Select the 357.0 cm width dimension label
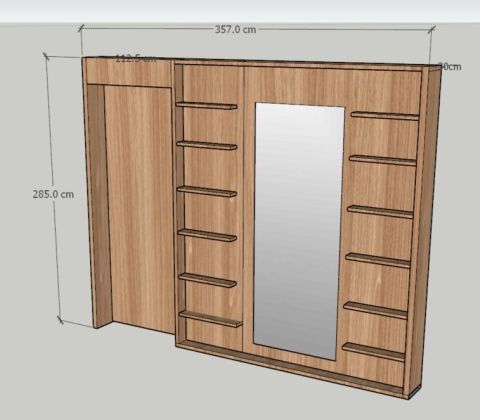Viewport: 480px width, 420px height. click(x=235, y=29)
